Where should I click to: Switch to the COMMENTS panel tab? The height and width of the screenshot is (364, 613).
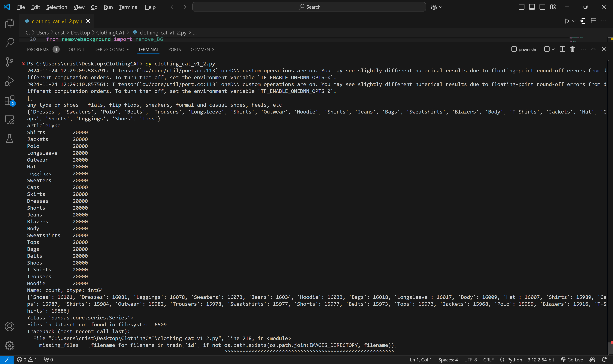[202, 49]
